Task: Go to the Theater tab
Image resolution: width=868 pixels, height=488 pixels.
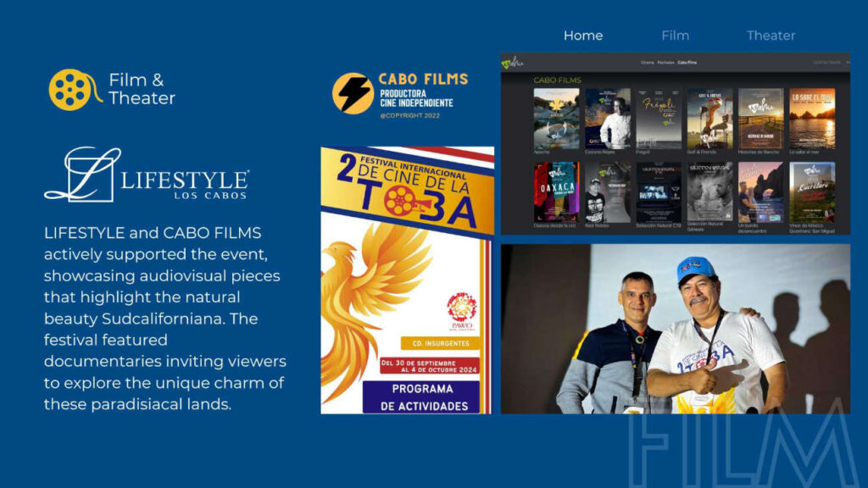Action: [x=771, y=36]
